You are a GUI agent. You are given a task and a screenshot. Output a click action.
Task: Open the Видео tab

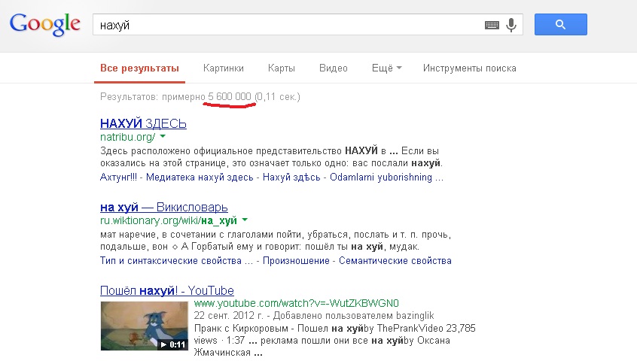[x=333, y=68]
